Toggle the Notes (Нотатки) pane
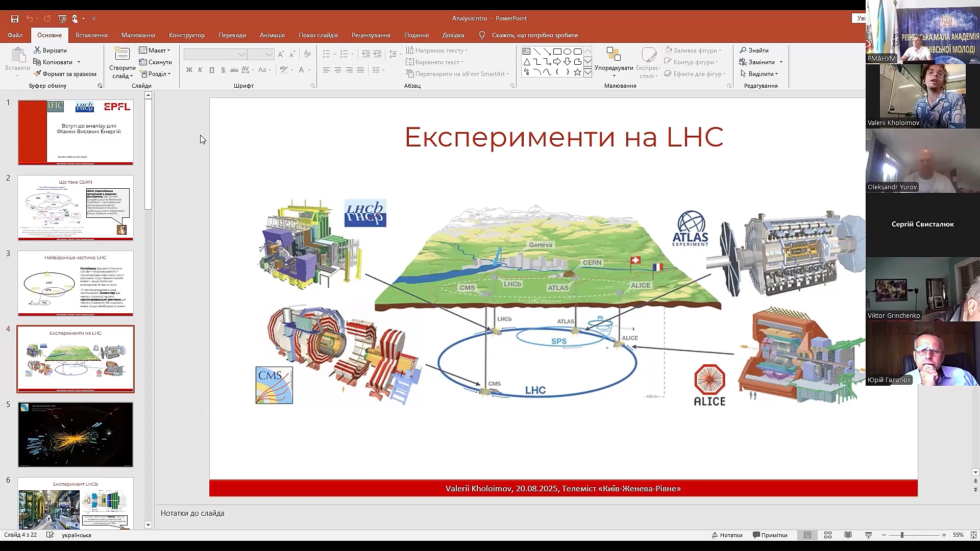 (x=727, y=535)
